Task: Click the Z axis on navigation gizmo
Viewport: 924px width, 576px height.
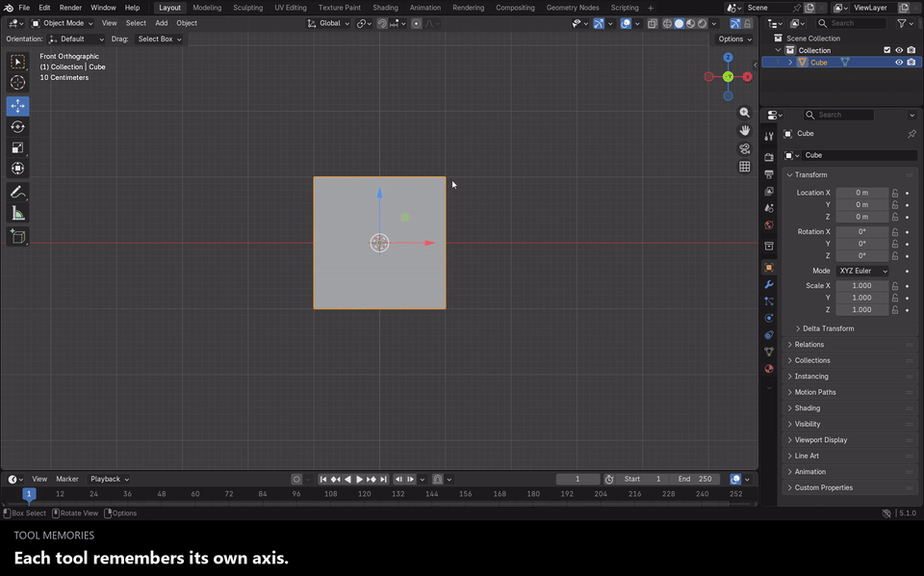Action: (729, 57)
